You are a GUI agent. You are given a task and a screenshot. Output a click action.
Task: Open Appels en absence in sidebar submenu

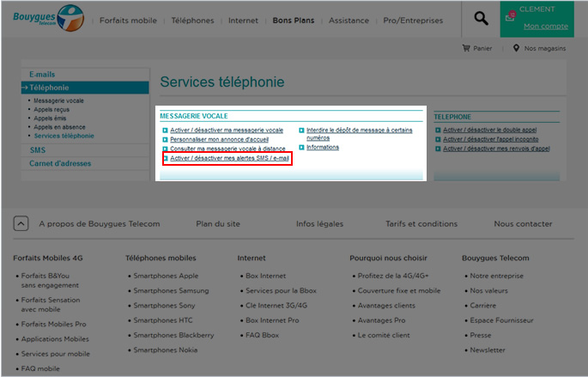59,127
